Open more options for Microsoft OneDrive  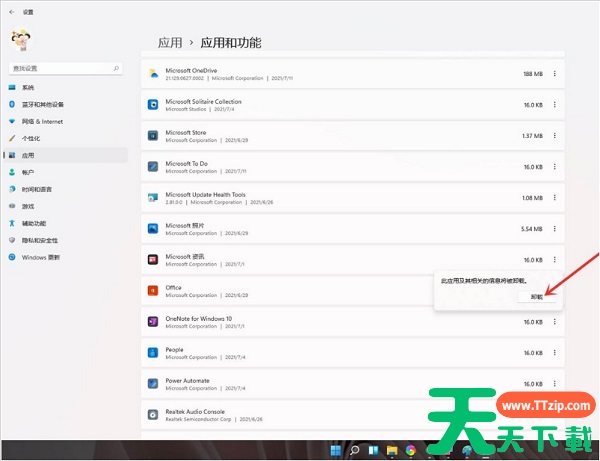(x=554, y=73)
